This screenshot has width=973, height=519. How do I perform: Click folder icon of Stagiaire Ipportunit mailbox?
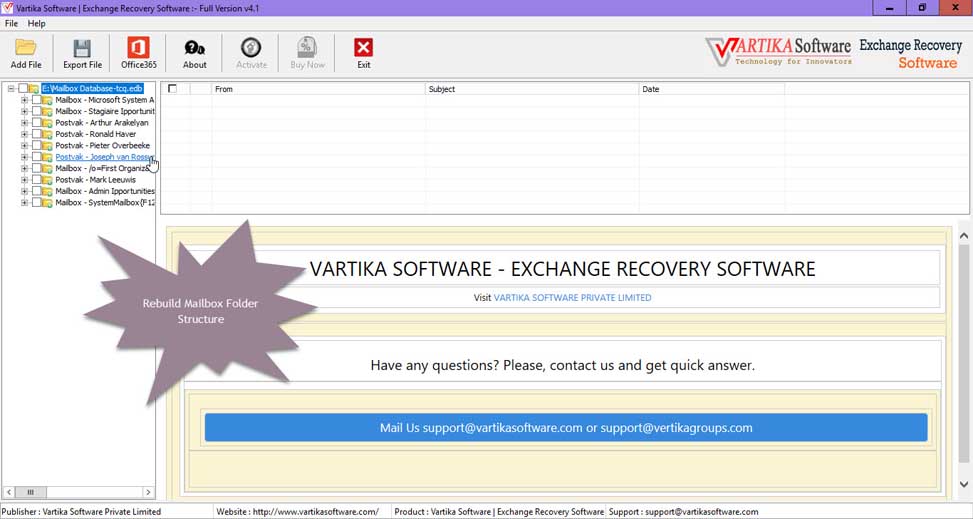click(47, 112)
